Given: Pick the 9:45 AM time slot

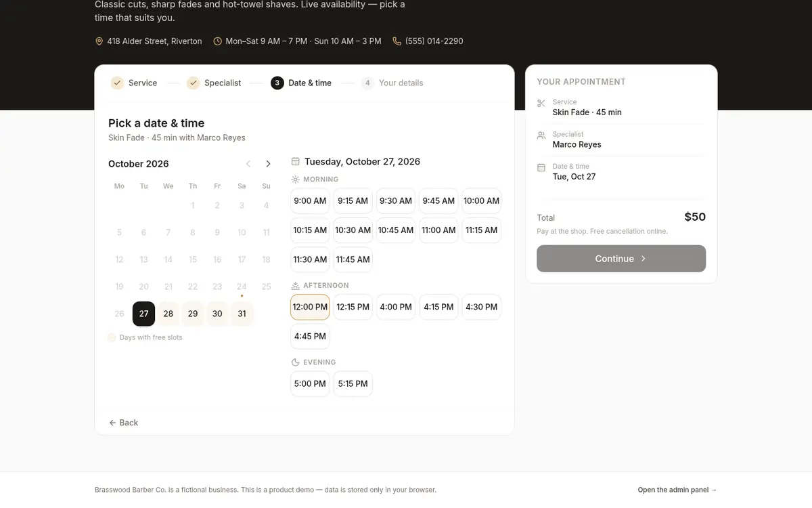Looking at the screenshot, I should 438,200.
